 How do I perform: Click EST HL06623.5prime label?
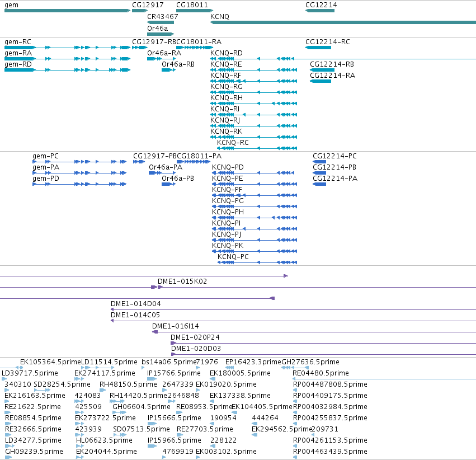pyautogui.click(x=105, y=440)
